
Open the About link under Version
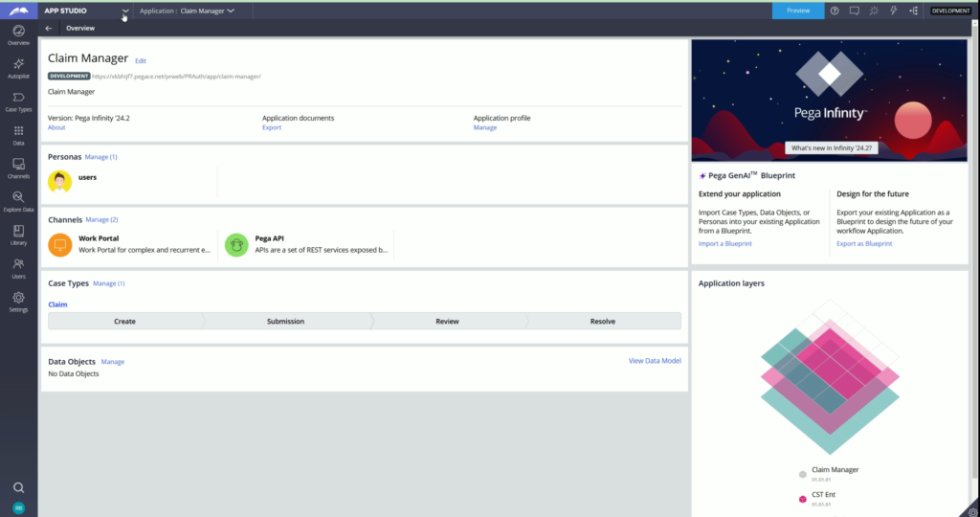coord(56,127)
